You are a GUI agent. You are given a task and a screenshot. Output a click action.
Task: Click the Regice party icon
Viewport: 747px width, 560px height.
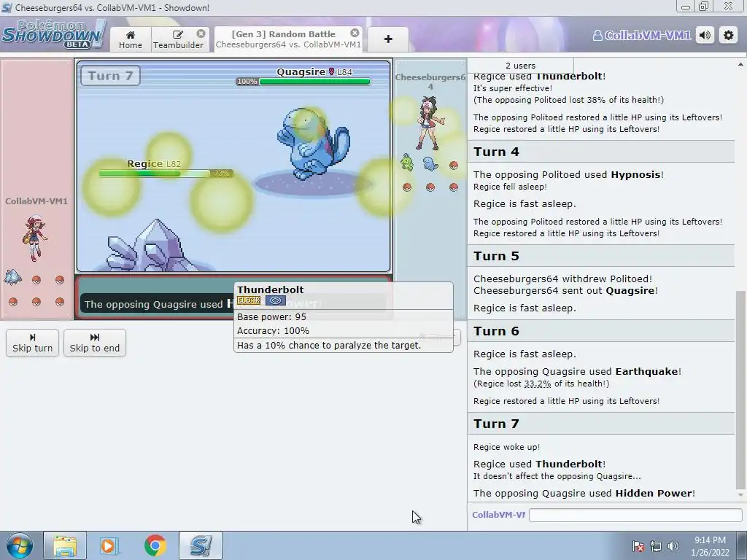pyautogui.click(x=13, y=277)
